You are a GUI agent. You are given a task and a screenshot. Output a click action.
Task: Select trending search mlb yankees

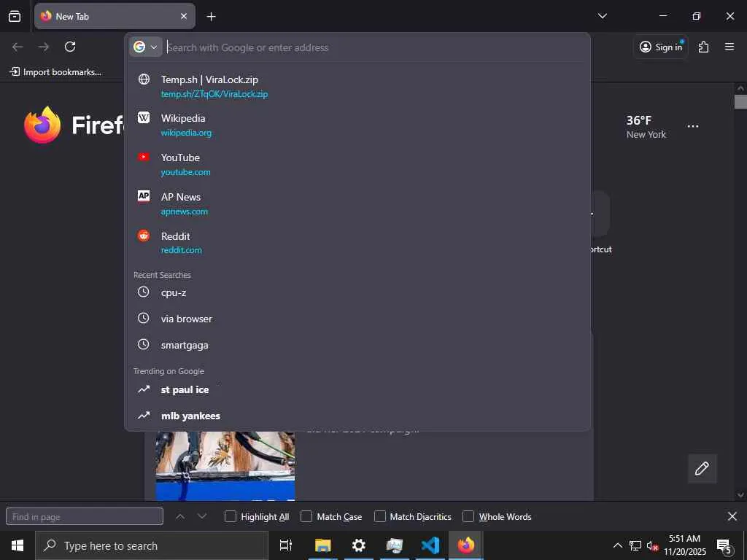357,416
